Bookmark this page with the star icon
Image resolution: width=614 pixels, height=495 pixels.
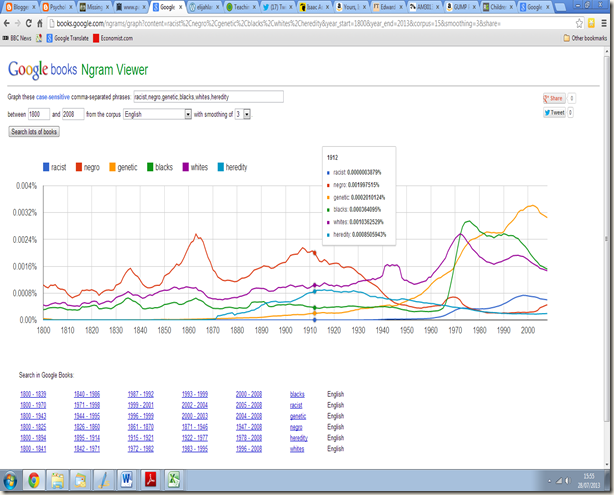579,23
